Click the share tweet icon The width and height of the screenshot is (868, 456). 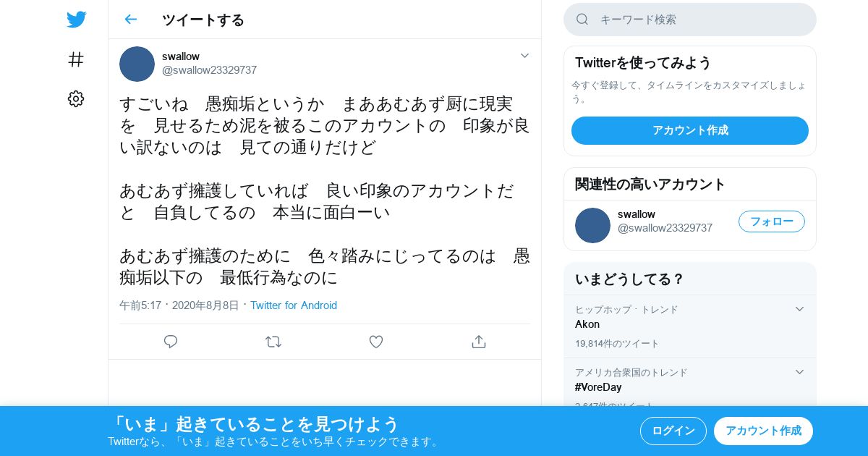tap(478, 342)
